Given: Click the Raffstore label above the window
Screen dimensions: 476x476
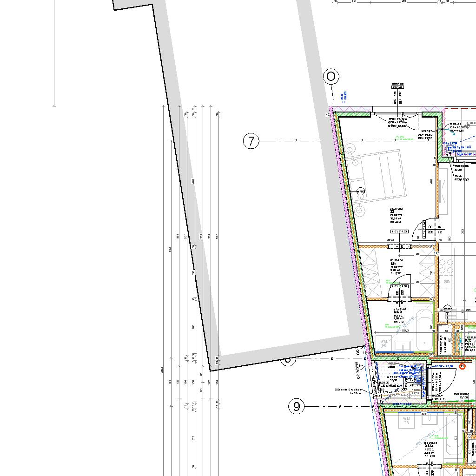Looking at the screenshot, I should click(x=397, y=84).
